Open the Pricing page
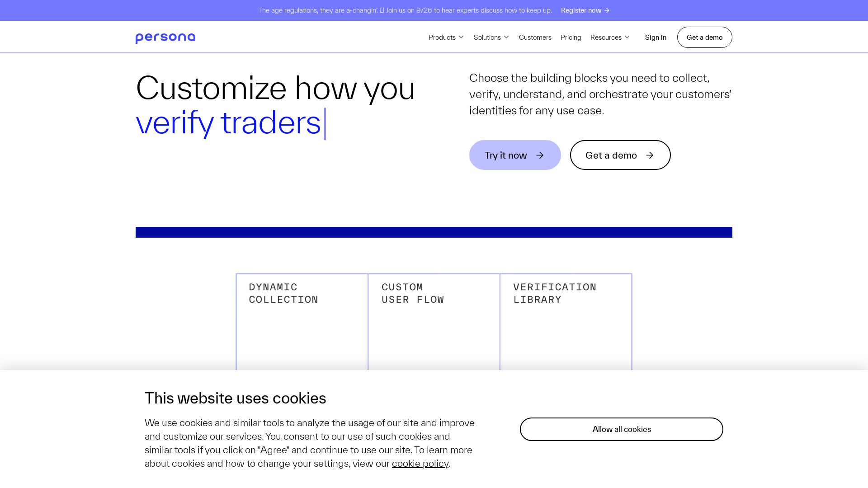 (x=571, y=38)
